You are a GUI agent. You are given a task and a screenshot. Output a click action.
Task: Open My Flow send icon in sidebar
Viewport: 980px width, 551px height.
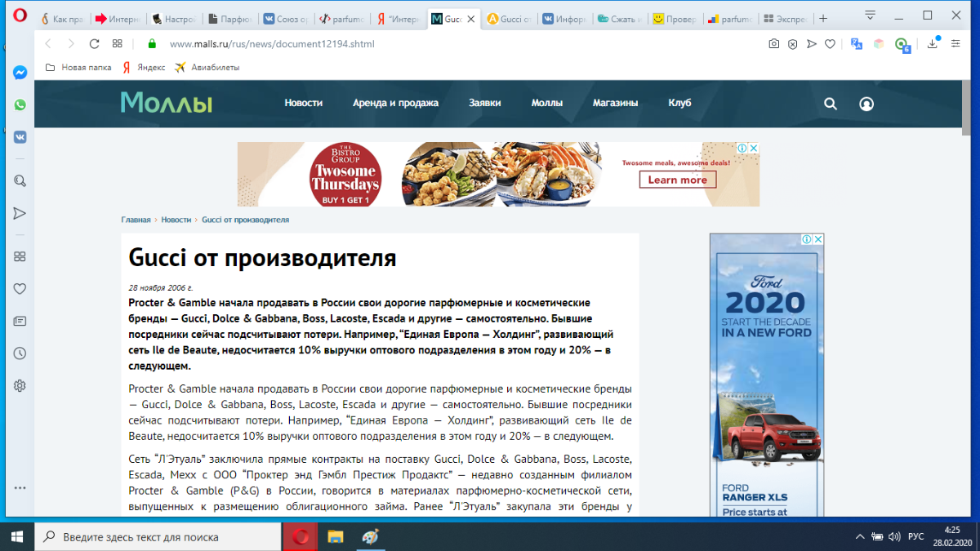coord(20,213)
